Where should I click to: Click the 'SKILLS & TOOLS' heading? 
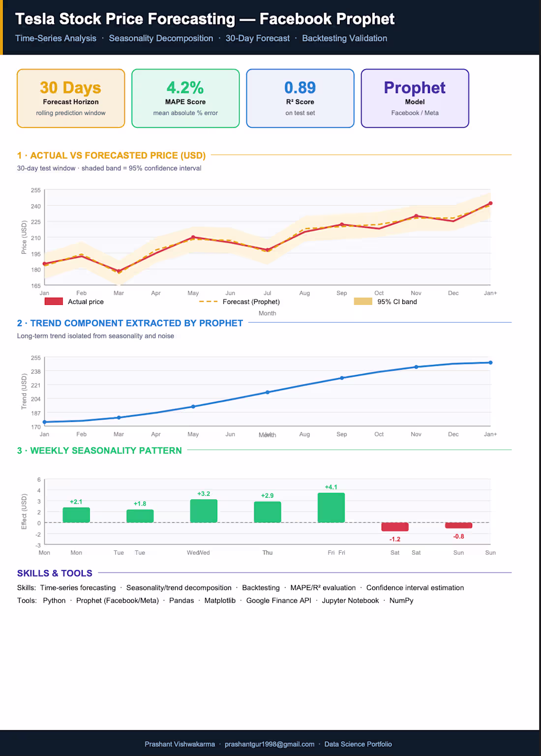click(55, 573)
